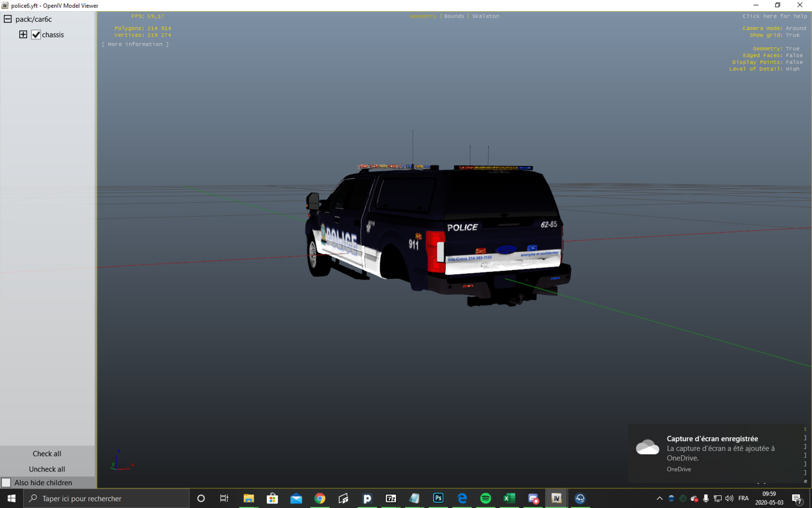The width and height of the screenshot is (812, 508).
Task: Open Spotify from the taskbar
Action: 485,498
